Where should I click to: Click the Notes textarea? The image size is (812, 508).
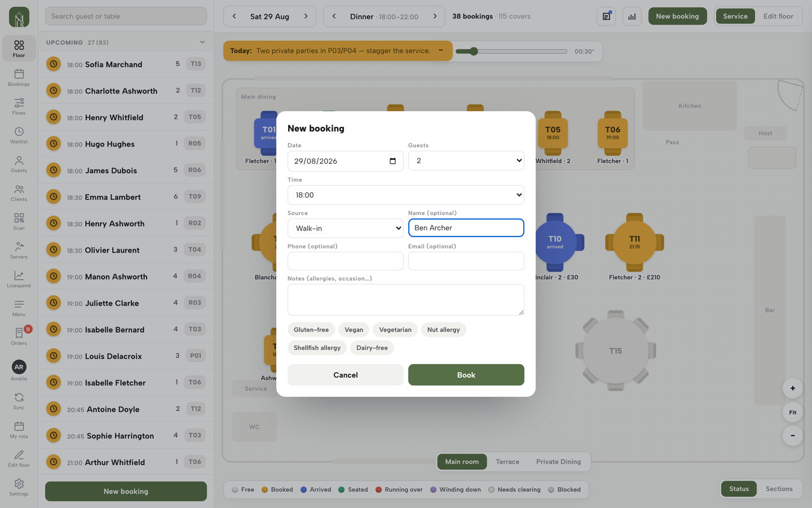406,300
